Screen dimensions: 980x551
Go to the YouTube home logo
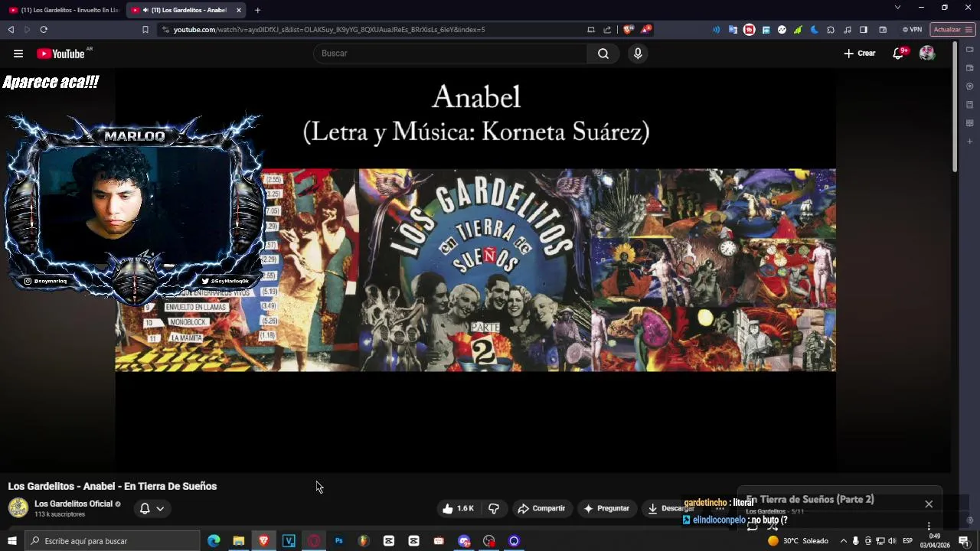point(60,54)
